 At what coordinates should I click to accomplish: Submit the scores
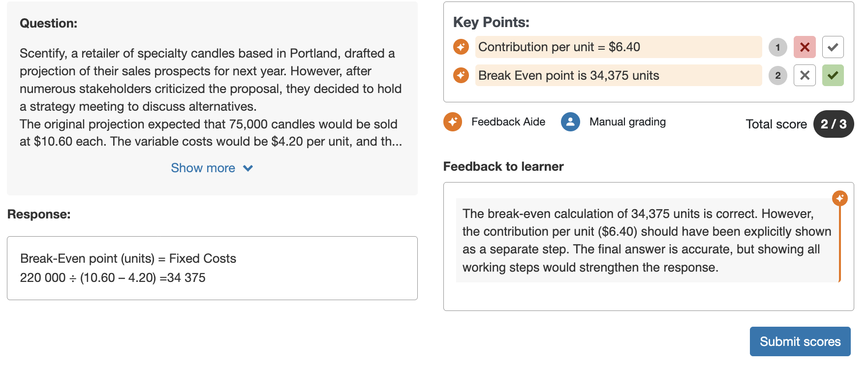point(800,341)
